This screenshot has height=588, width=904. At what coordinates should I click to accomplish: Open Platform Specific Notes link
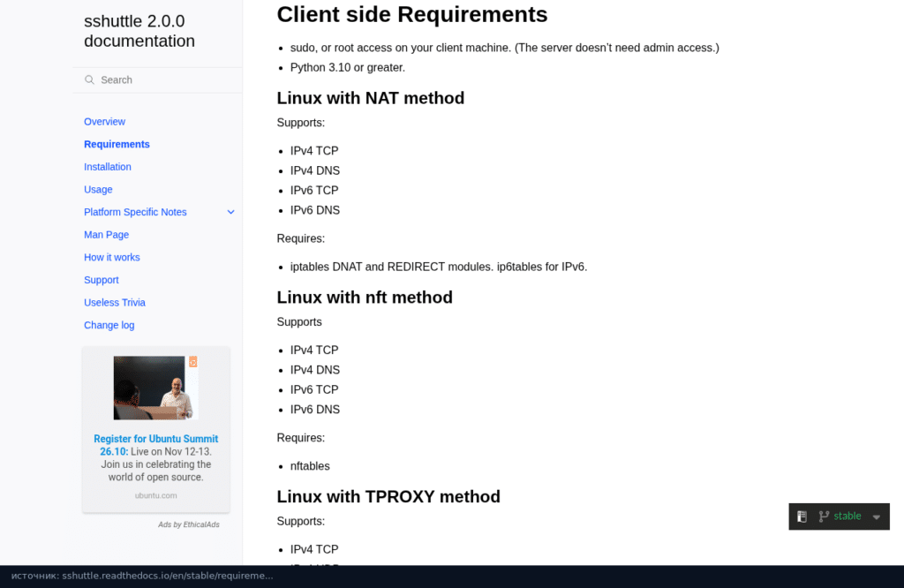pyautogui.click(x=135, y=212)
